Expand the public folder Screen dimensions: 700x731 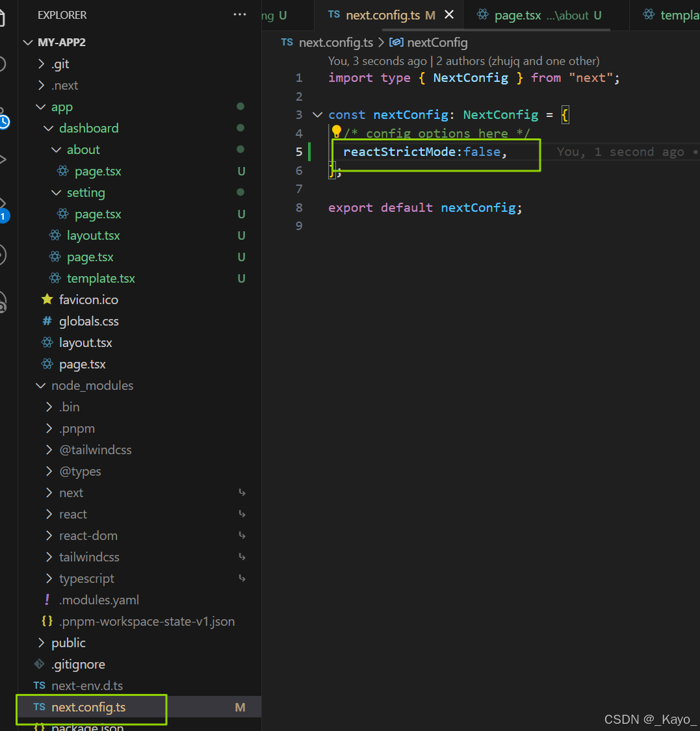coord(42,643)
